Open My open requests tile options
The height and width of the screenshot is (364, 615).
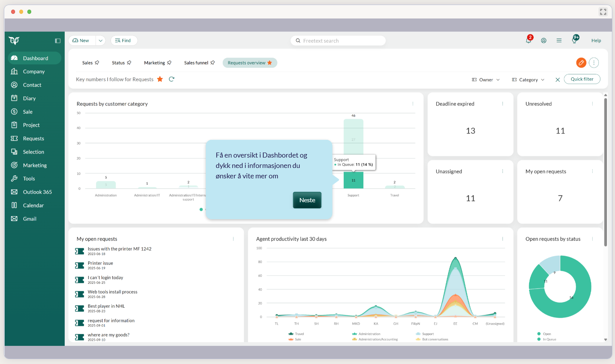pyautogui.click(x=592, y=171)
